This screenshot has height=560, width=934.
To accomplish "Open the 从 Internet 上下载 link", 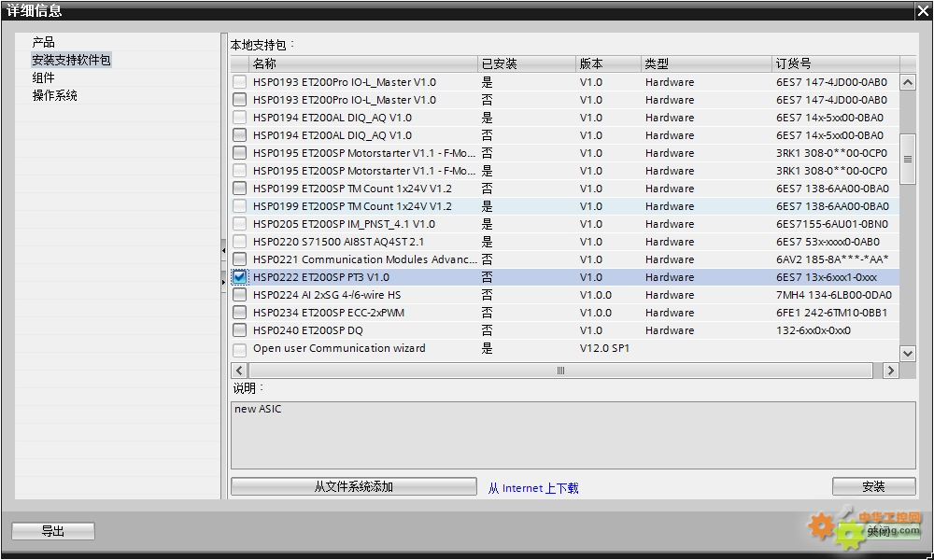I will [x=533, y=488].
